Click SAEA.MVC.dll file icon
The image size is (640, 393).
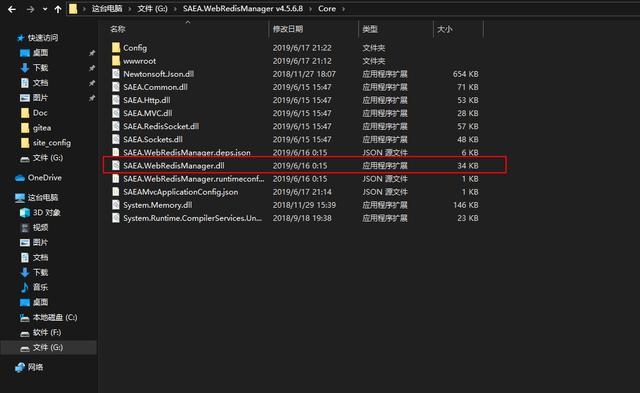tap(116, 113)
